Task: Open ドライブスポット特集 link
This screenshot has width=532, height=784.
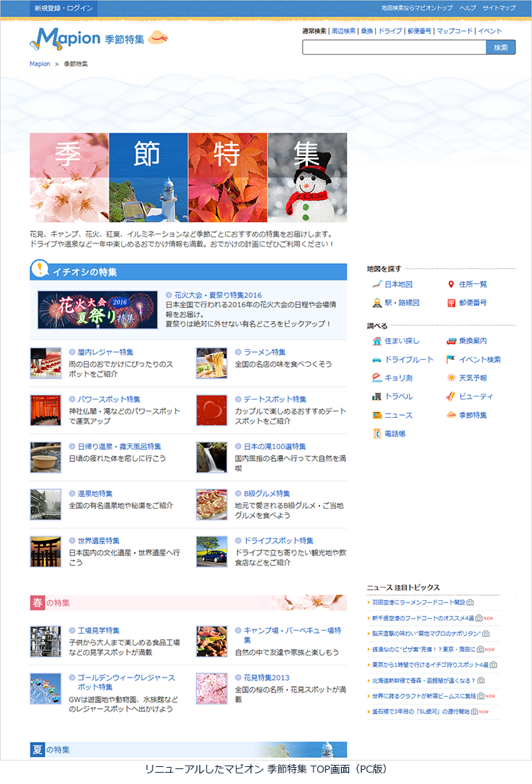Action: [x=279, y=541]
